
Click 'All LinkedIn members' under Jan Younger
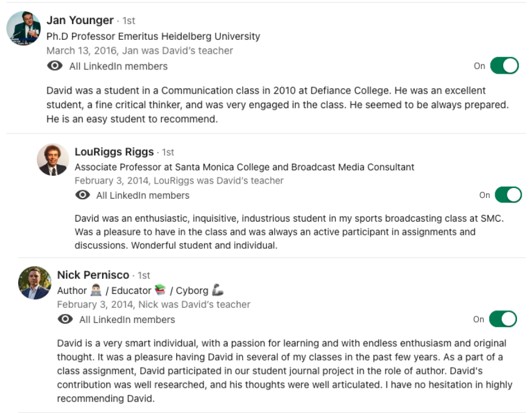point(118,66)
